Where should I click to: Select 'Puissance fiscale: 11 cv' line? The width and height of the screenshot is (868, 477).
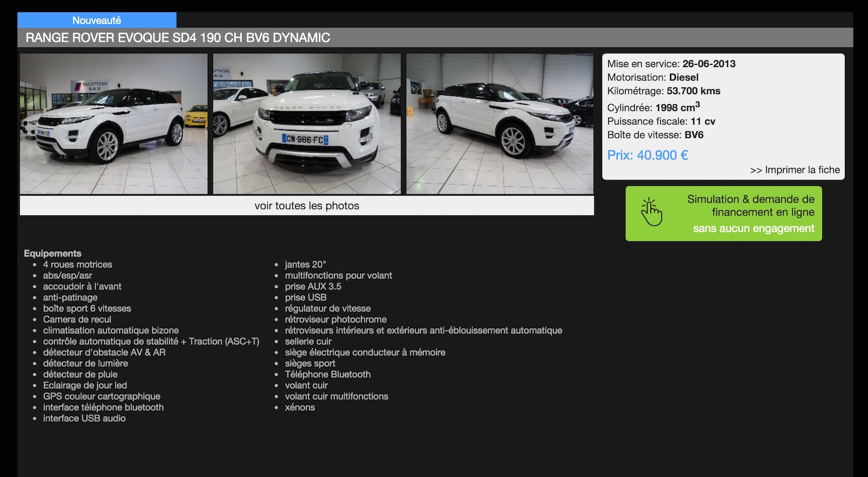coord(661,121)
